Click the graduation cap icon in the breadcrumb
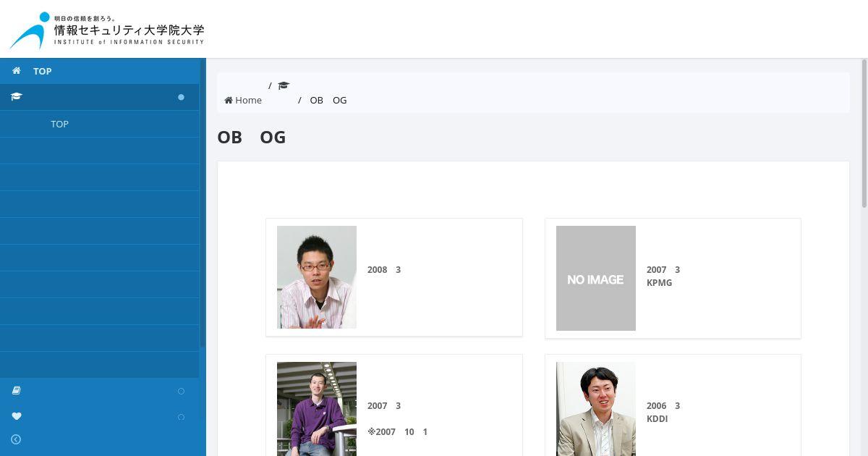868x456 pixels. 284,85
